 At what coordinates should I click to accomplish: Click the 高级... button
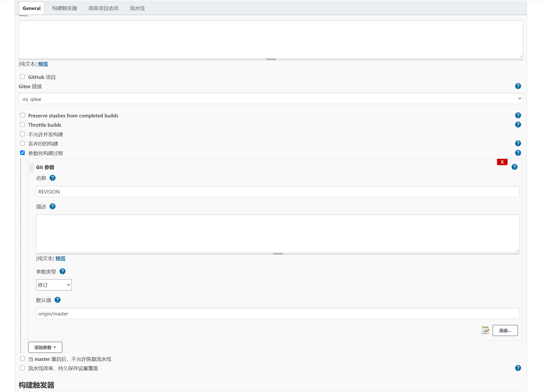(x=505, y=331)
